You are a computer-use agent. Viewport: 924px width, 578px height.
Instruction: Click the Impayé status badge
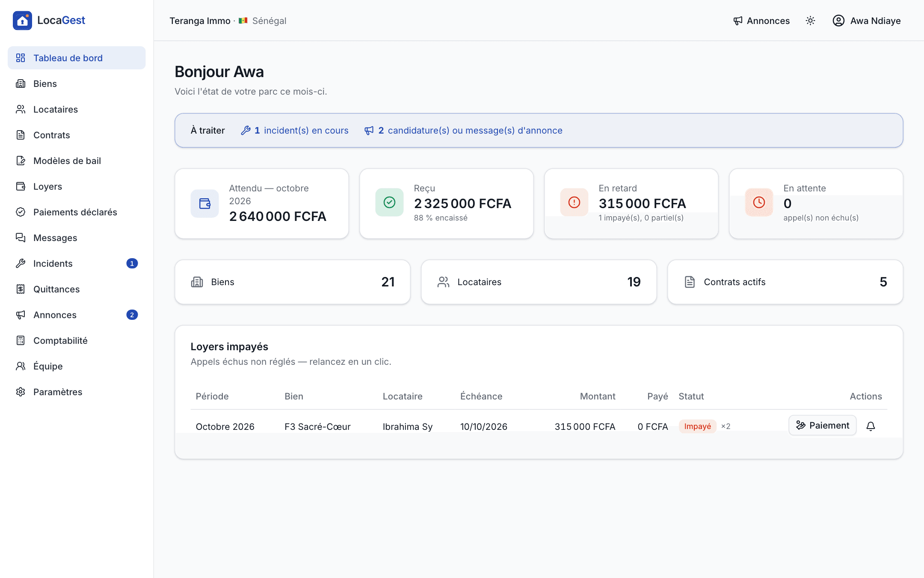point(697,426)
